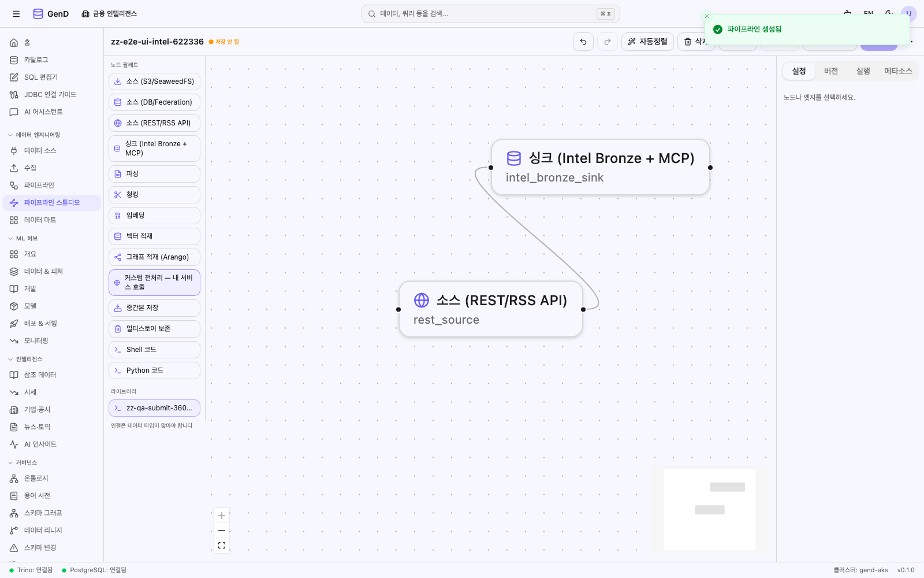924x578 pixels.
Task: Go to 파이프라인 list page
Action: tap(52, 186)
